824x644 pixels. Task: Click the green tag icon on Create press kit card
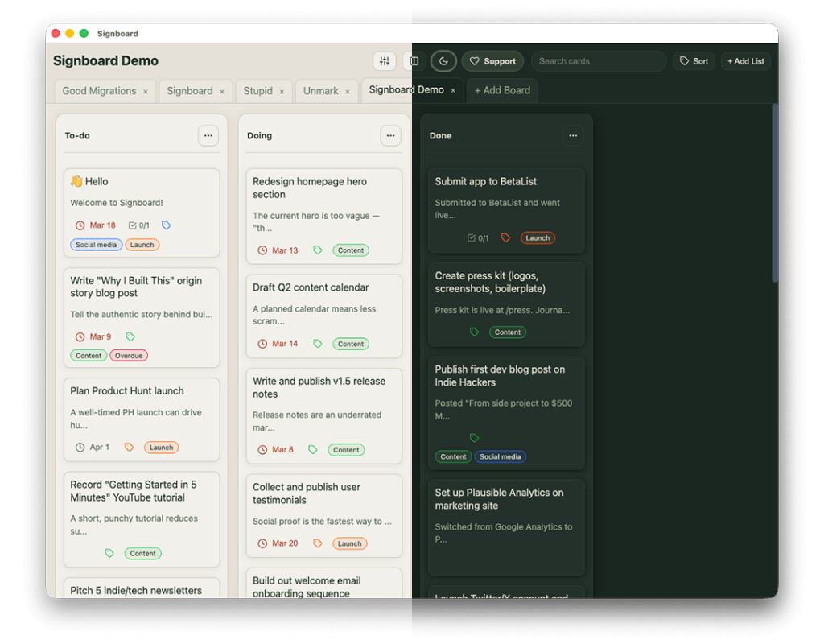click(x=474, y=332)
